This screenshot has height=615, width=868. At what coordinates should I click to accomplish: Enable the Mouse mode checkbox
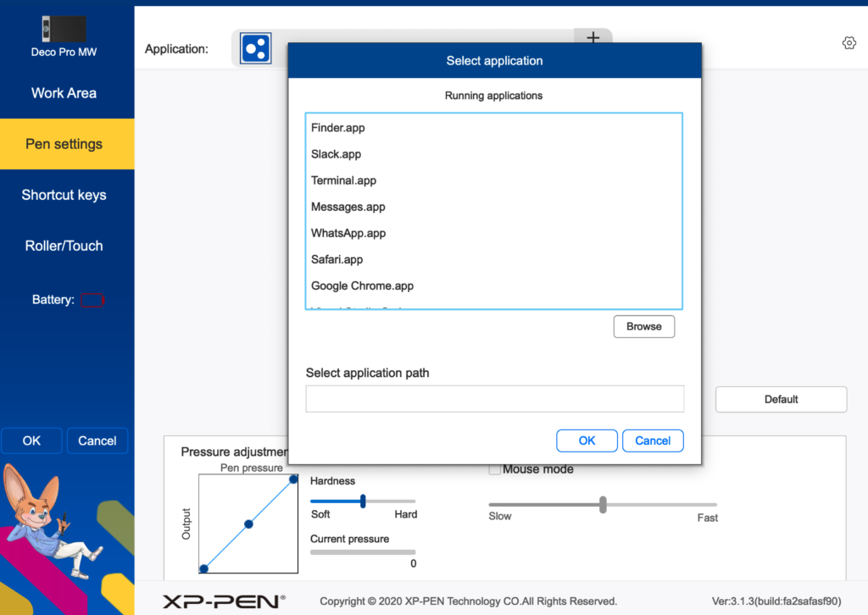495,469
